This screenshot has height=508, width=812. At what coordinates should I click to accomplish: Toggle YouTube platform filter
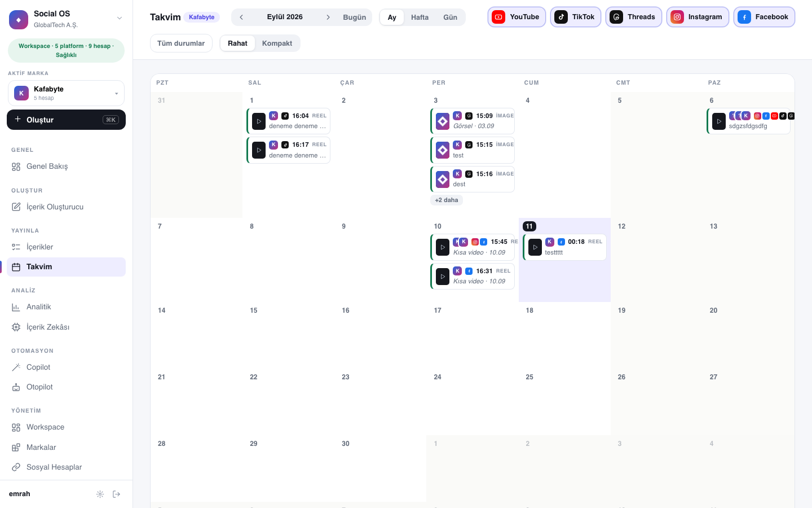pyautogui.click(x=517, y=17)
